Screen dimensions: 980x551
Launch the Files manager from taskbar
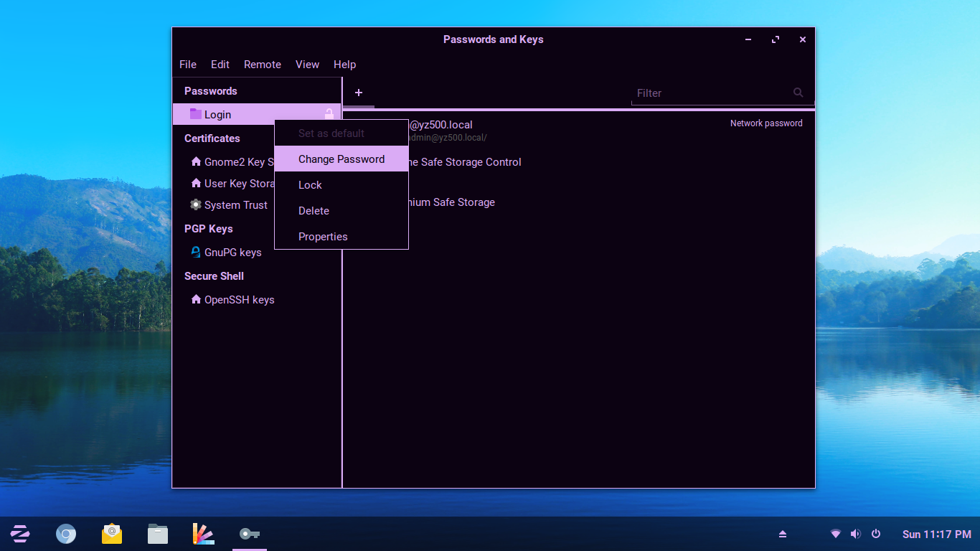158,534
